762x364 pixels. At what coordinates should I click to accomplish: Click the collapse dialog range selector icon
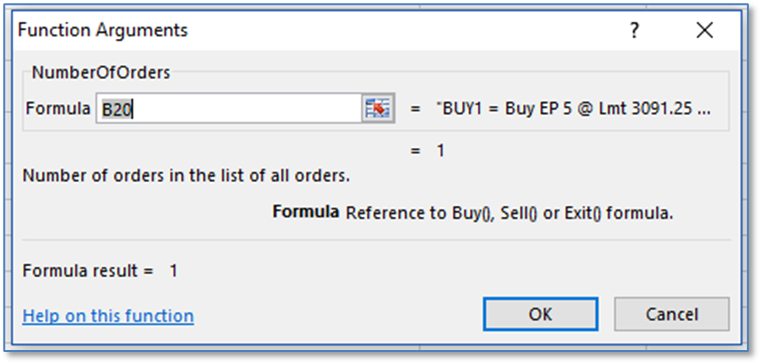[378, 108]
